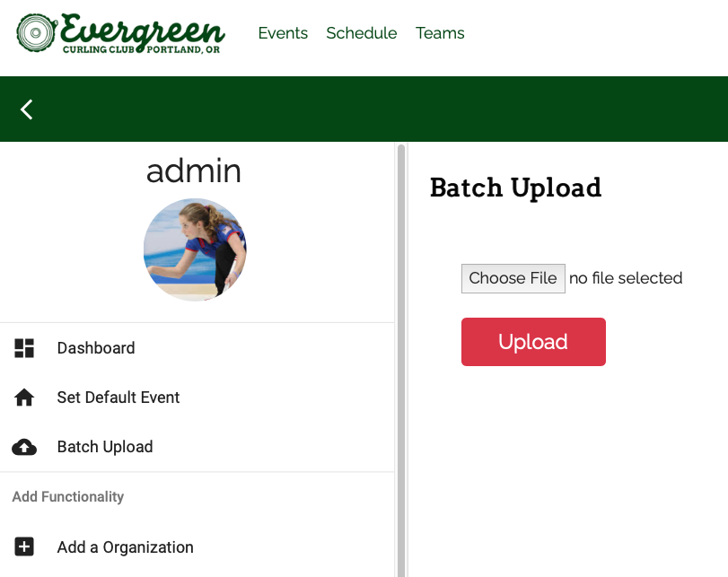Click Choose File to select a file
This screenshot has height=577, width=728.
point(513,278)
